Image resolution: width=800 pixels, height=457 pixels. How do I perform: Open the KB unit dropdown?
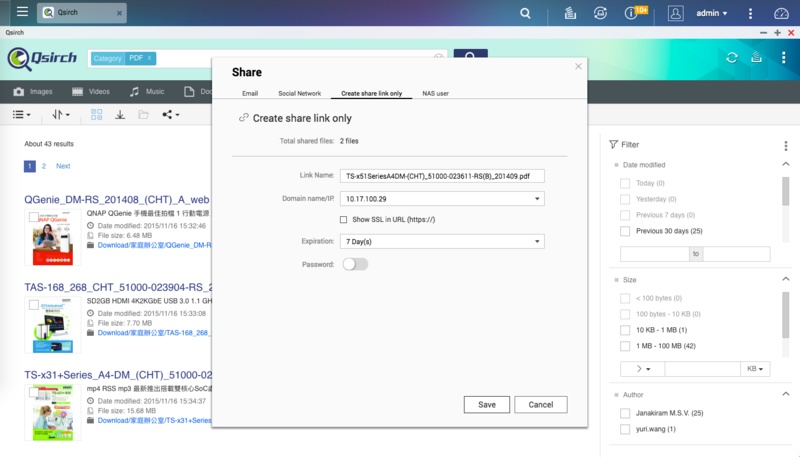click(755, 369)
